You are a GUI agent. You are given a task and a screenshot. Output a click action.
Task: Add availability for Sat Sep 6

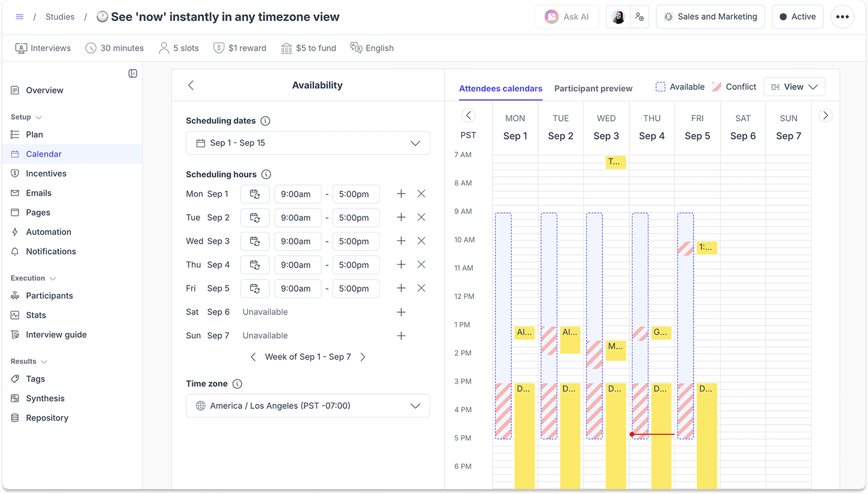[401, 312]
